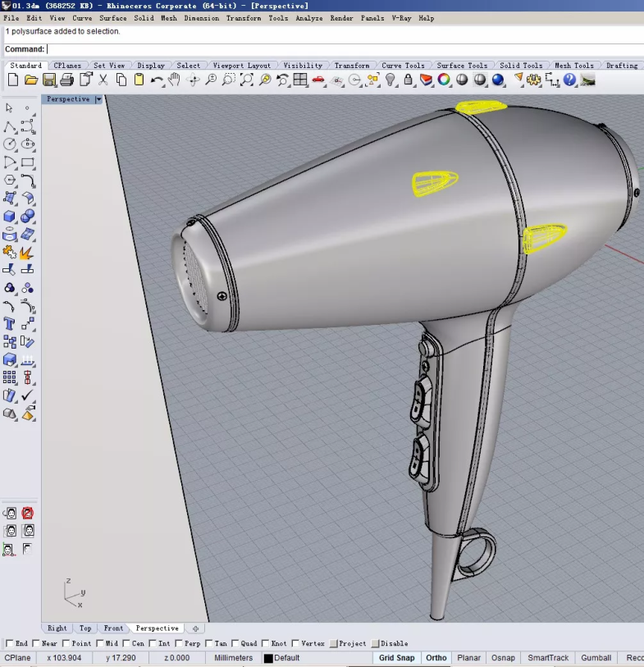Open the CPlane coordinate selector
The height and width of the screenshot is (667, 644).
(x=18, y=658)
